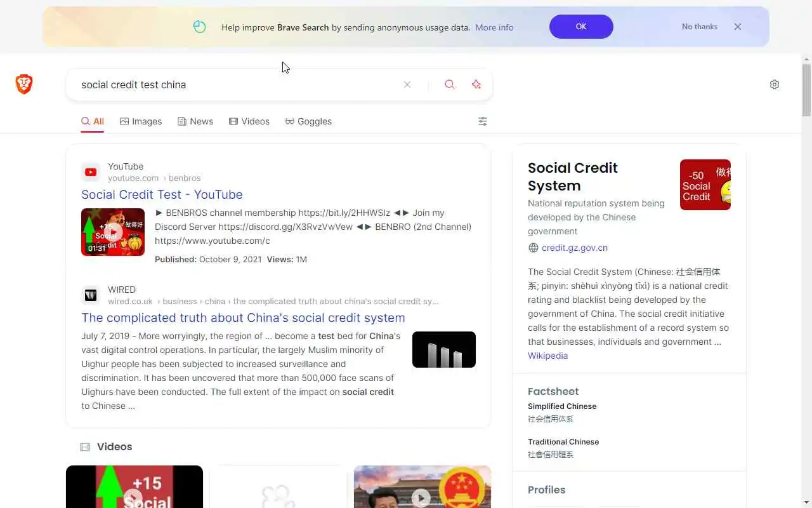Click the page vertical scrollbar
The image size is (812, 508).
(806, 286)
